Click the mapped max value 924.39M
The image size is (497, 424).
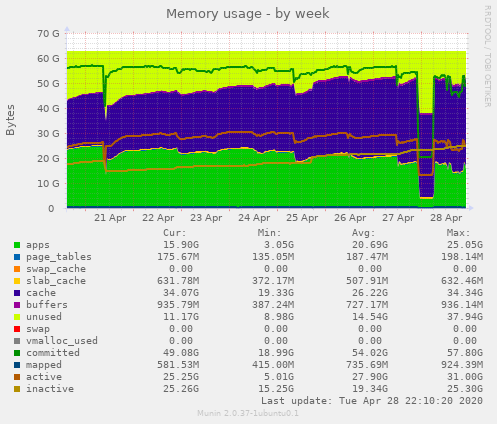pyautogui.click(x=462, y=365)
